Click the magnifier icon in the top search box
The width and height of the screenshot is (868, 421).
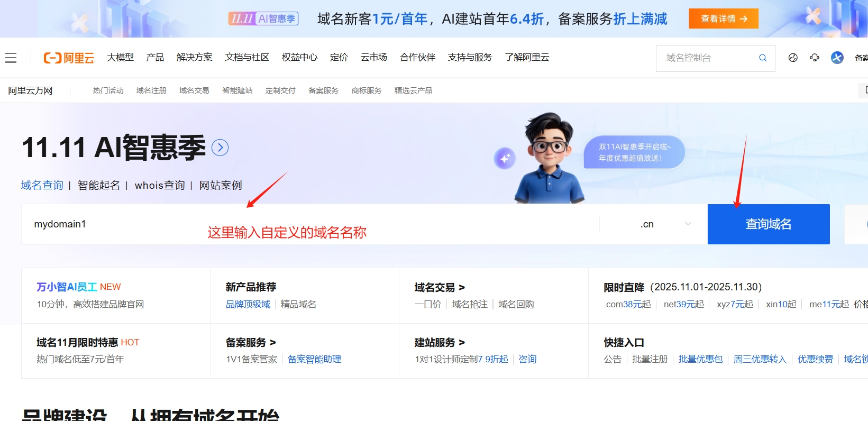point(763,58)
